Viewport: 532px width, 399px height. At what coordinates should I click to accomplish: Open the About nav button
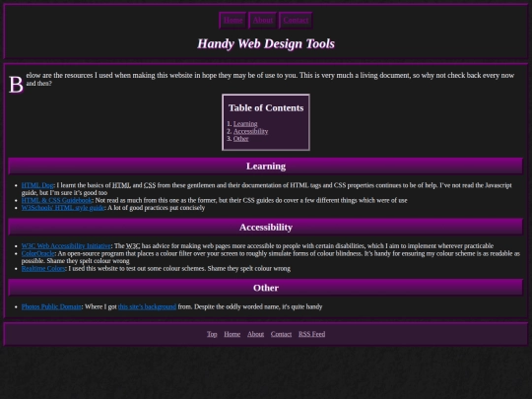[x=263, y=21]
